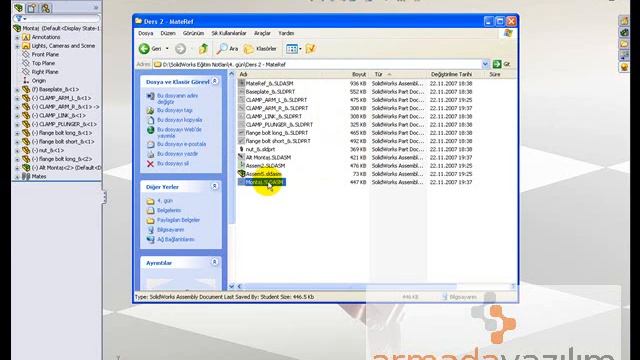Expand the Mates folder node
This screenshot has height=360, width=640.
pos(17,177)
